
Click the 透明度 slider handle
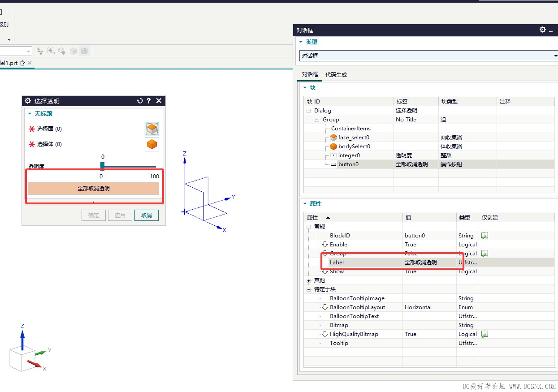pyautogui.click(x=102, y=166)
